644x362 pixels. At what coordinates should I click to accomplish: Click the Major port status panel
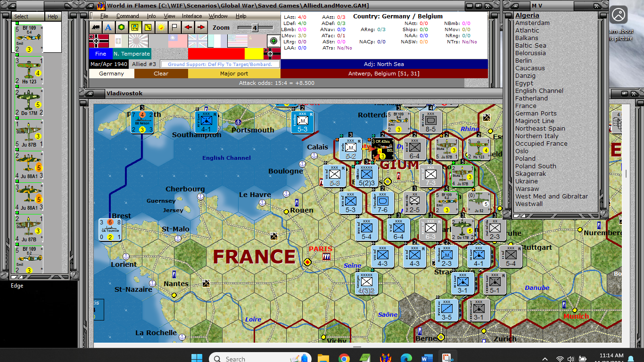click(234, 74)
